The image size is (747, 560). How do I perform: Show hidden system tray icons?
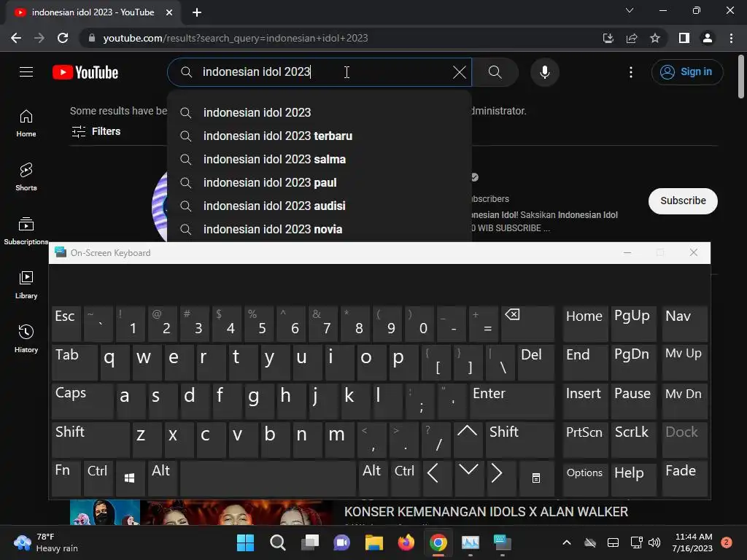(x=566, y=542)
